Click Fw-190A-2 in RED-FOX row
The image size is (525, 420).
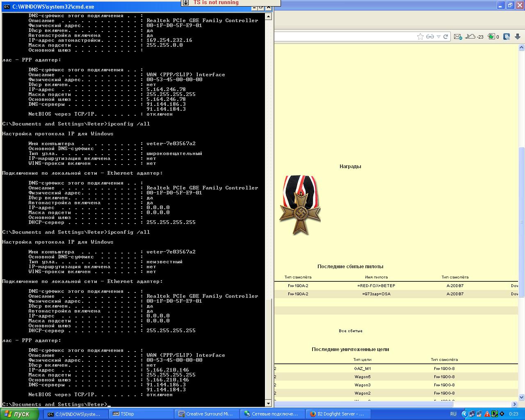click(298, 285)
